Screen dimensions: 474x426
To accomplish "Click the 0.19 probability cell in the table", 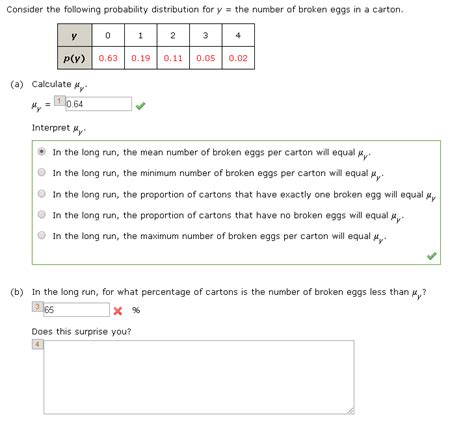I will coord(141,58).
